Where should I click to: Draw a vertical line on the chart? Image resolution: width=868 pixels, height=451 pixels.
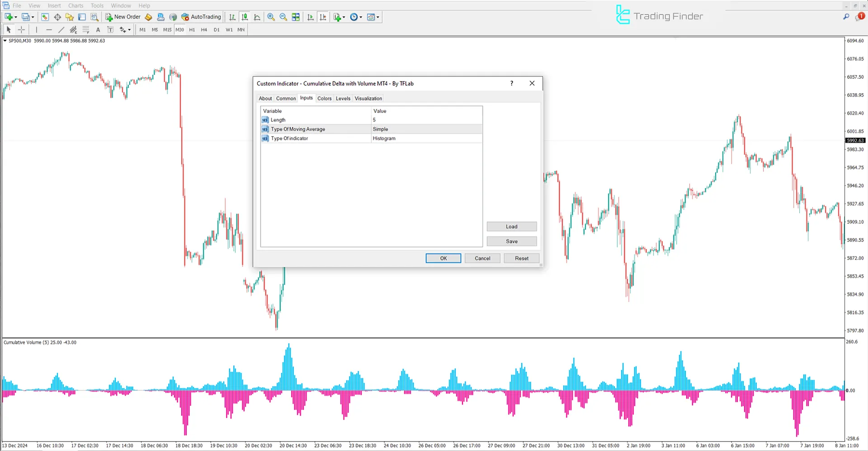[x=37, y=29]
